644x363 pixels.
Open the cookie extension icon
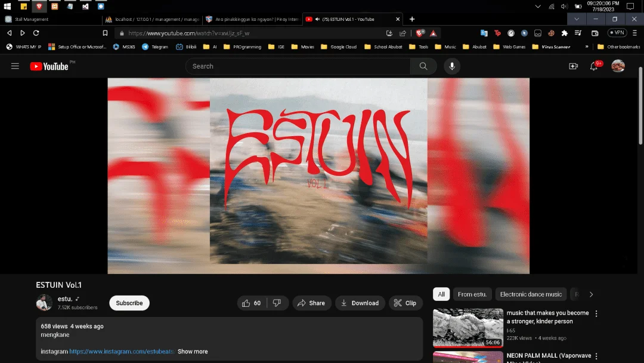click(x=551, y=33)
